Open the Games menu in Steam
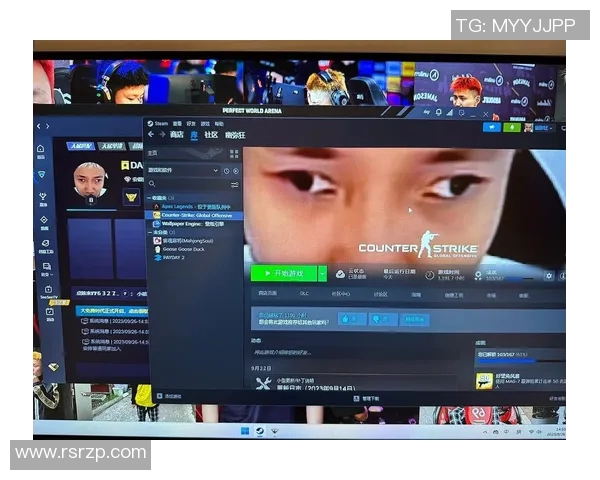600x480 pixels. click(x=205, y=124)
